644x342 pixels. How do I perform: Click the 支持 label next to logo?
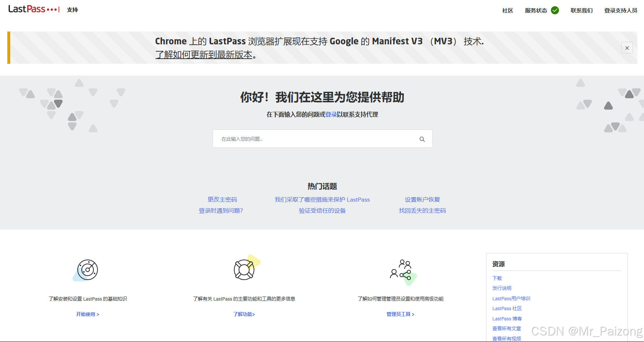73,10
